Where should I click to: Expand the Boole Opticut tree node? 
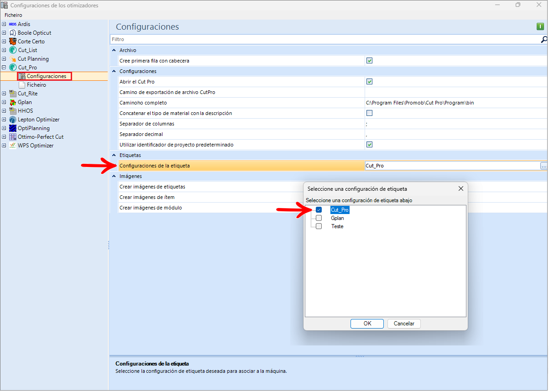tap(4, 33)
